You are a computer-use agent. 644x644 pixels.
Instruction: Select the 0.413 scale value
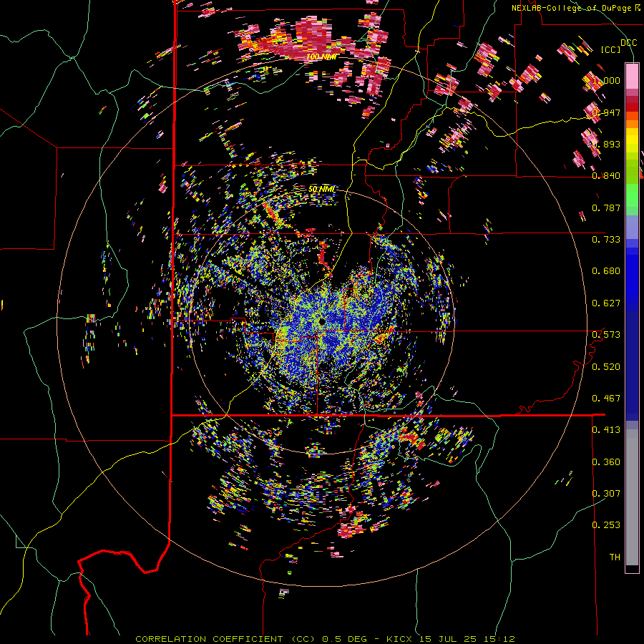(606, 430)
